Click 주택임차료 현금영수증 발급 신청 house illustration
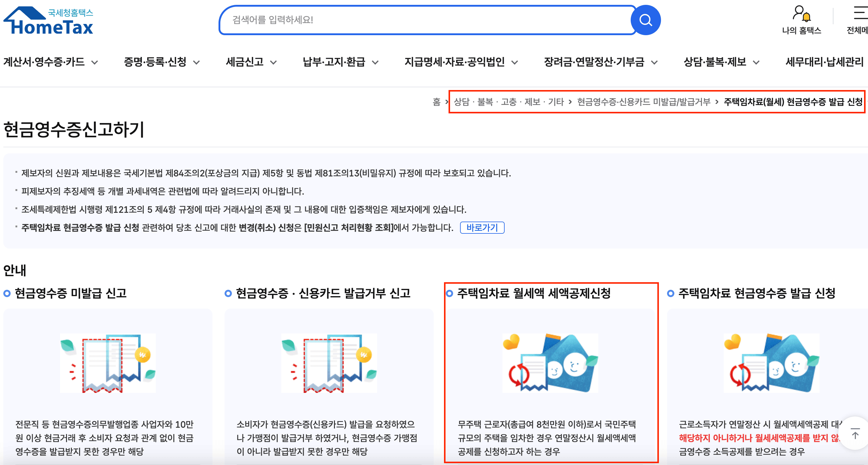Screen dimensions: 868x465 (x=771, y=363)
